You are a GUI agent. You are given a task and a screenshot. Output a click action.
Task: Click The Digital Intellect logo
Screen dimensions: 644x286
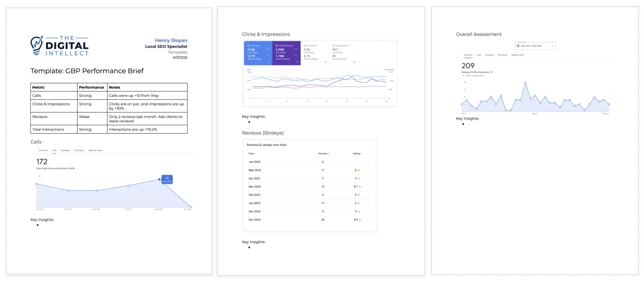point(59,46)
